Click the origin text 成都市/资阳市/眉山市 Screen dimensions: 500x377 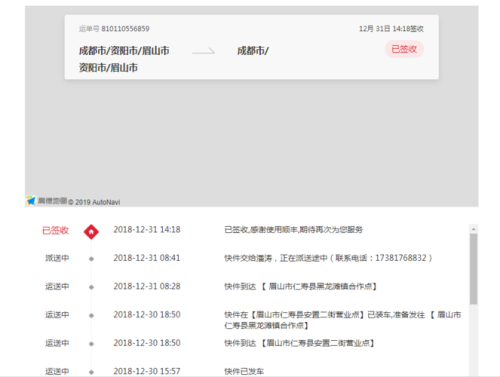tap(124, 51)
